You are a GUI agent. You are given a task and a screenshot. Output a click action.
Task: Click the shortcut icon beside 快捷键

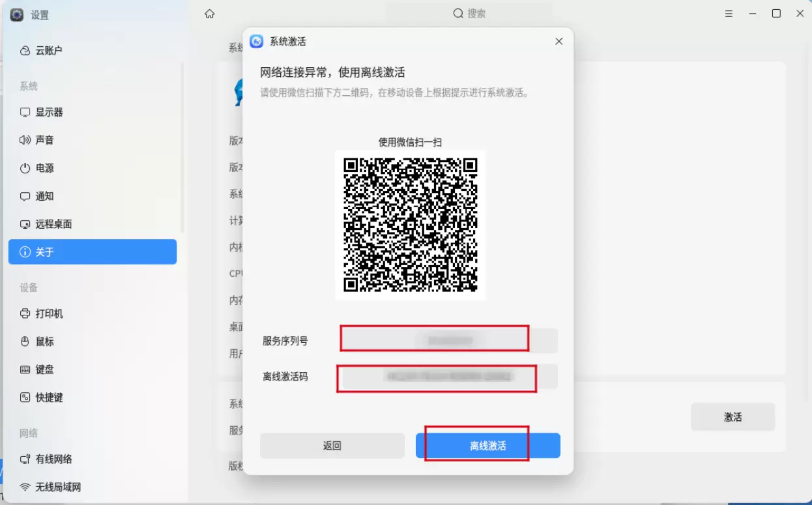pyautogui.click(x=25, y=397)
